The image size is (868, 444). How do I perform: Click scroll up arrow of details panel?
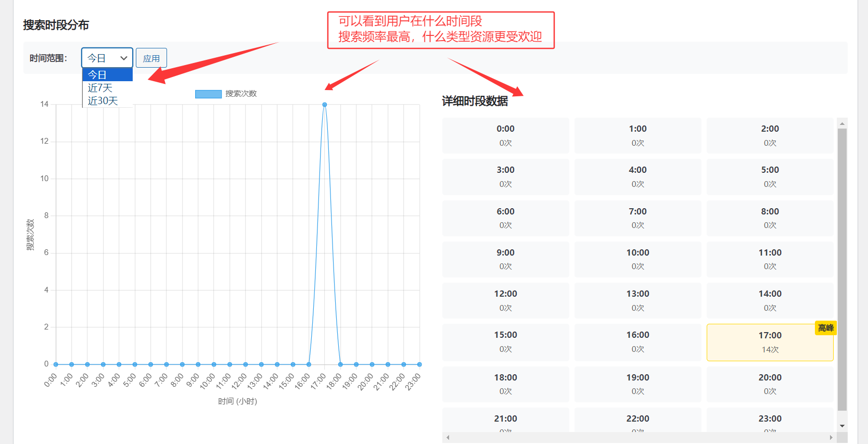click(842, 123)
